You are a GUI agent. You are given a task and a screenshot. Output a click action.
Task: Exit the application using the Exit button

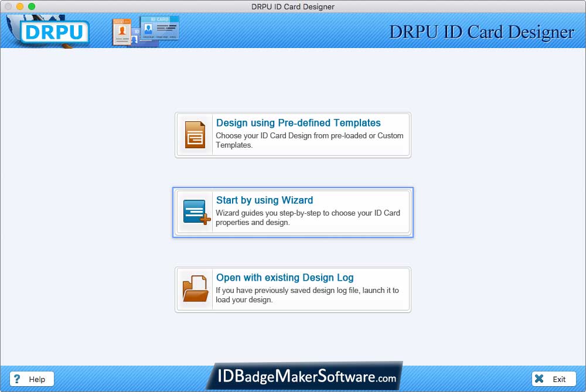(554, 379)
